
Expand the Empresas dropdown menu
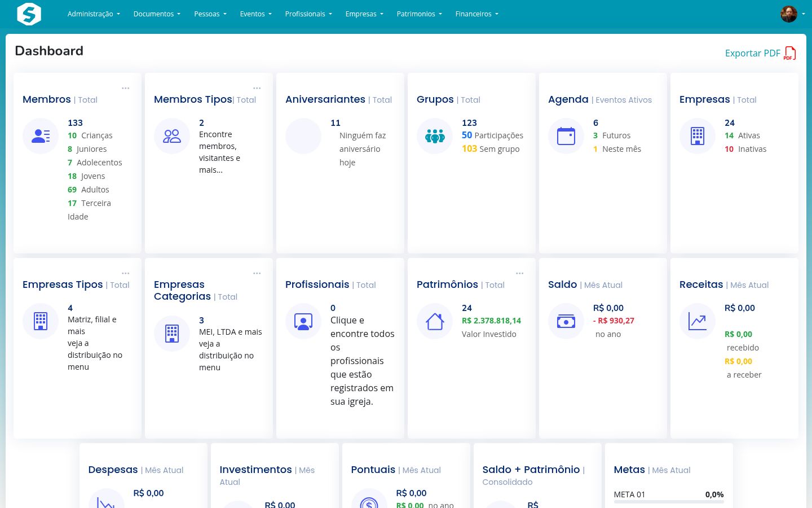click(x=364, y=14)
